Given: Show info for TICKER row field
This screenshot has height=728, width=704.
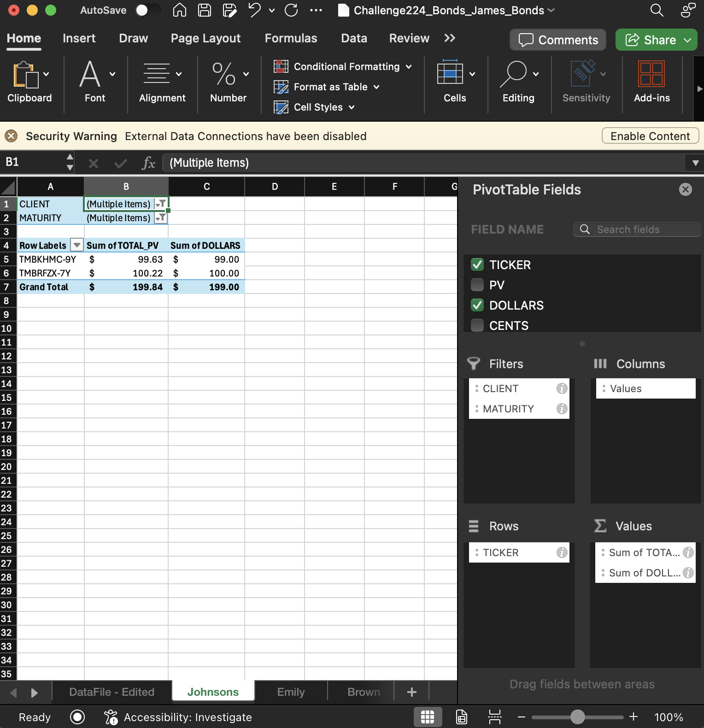Looking at the screenshot, I should pos(562,552).
